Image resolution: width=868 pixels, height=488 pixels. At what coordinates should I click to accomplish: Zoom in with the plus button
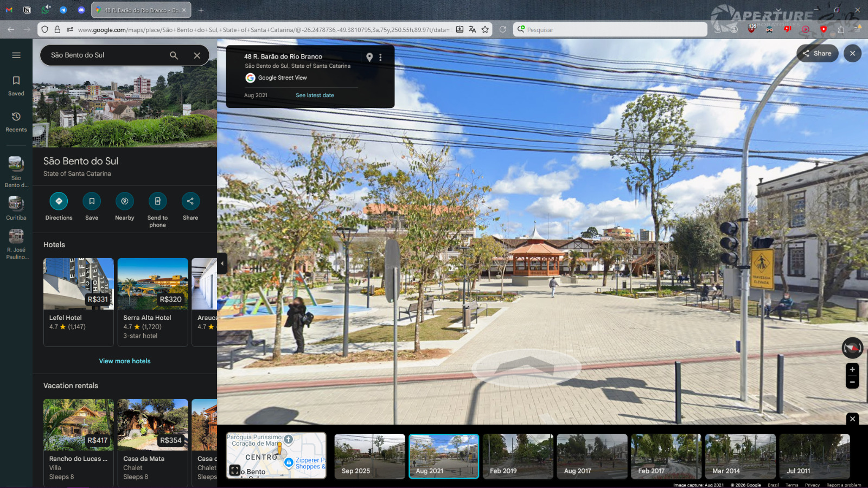click(852, 370)
